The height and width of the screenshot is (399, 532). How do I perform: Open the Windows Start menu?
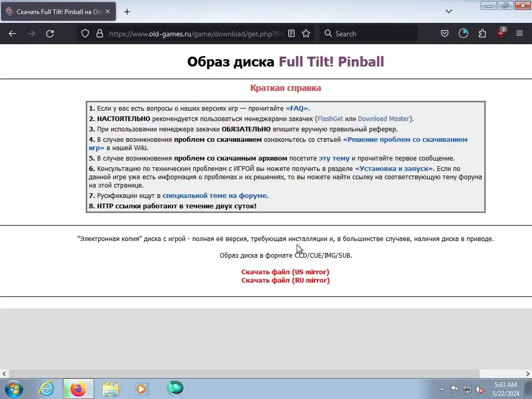coord(14,389)
